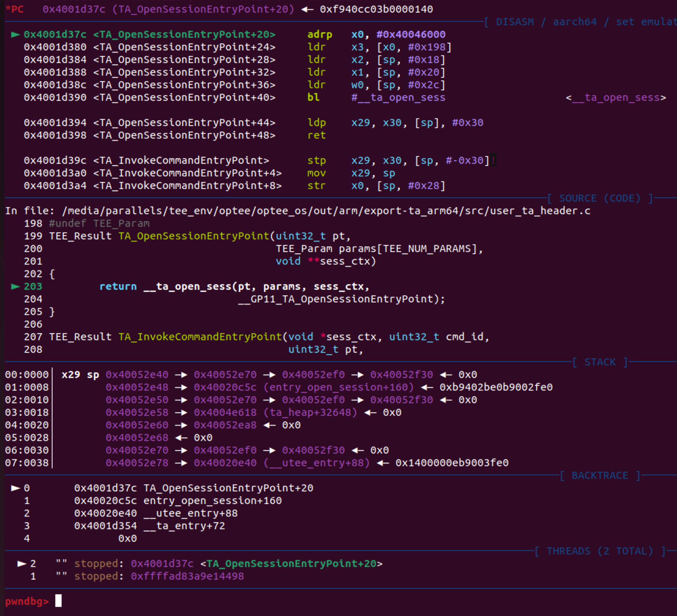
Task: Click the user_ta_header.c source file path
Action: pos(326,211)
